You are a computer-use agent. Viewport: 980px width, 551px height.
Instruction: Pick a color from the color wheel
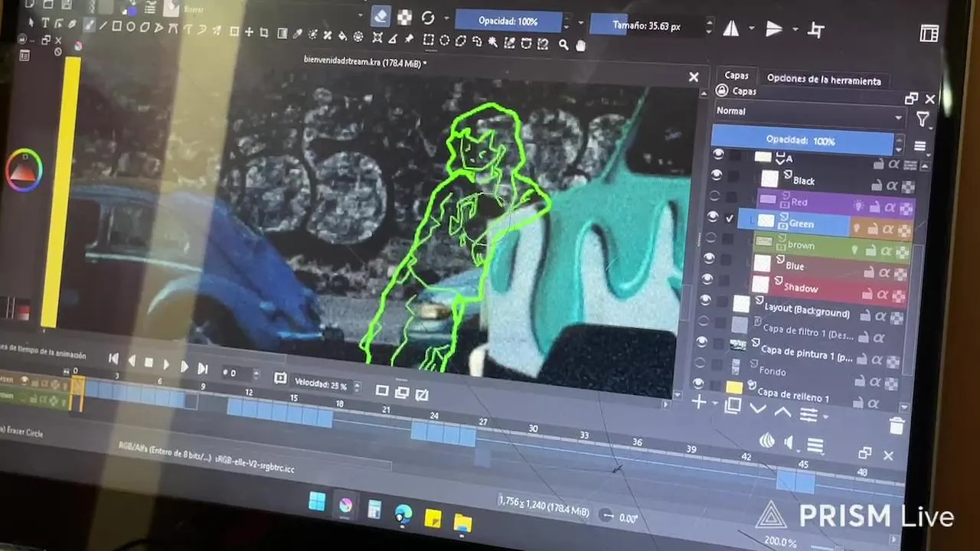coord(23,171)
